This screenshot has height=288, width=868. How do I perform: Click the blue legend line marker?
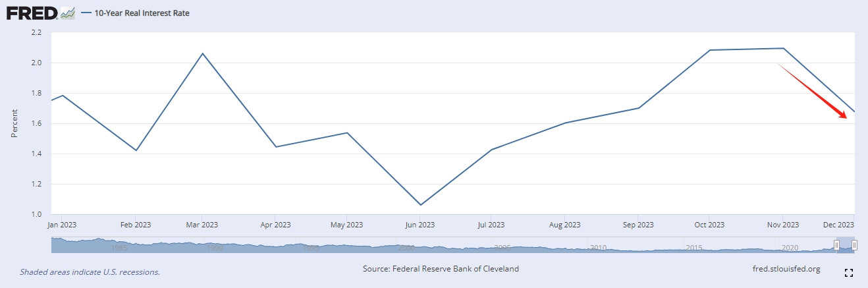pos(86,13)
